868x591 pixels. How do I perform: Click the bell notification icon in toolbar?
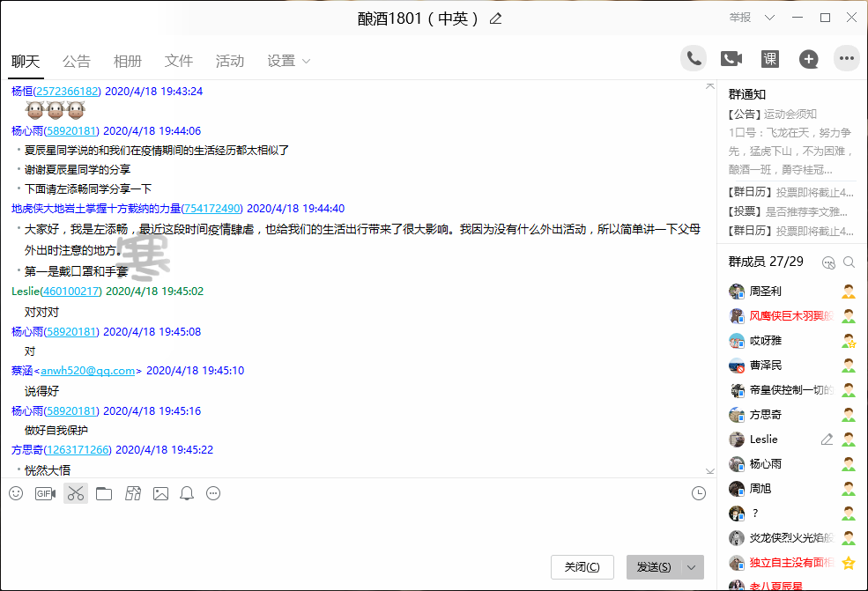tap(187, 493)
